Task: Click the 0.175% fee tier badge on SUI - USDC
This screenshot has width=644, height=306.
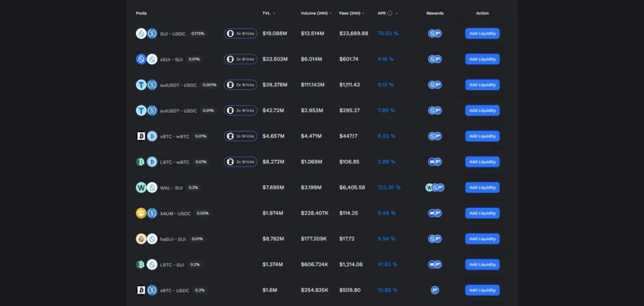Action: (198, 33)
